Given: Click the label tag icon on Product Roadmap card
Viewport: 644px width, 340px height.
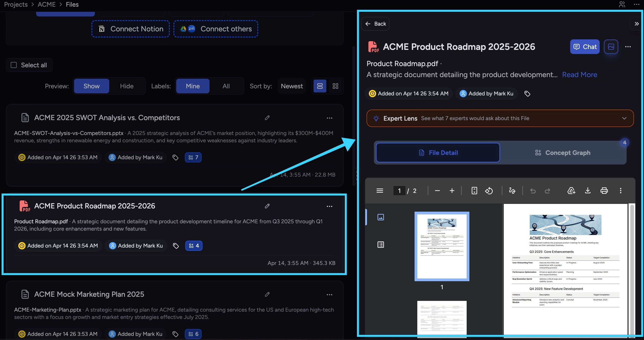Looking at the screenshot, I should (176, 246).
